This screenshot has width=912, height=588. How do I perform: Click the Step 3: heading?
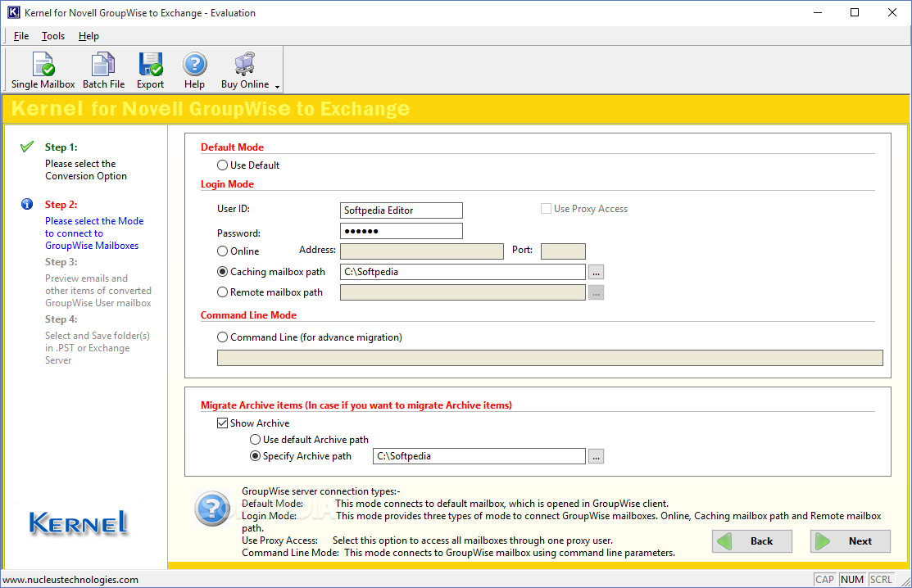[x=61, y=261]
